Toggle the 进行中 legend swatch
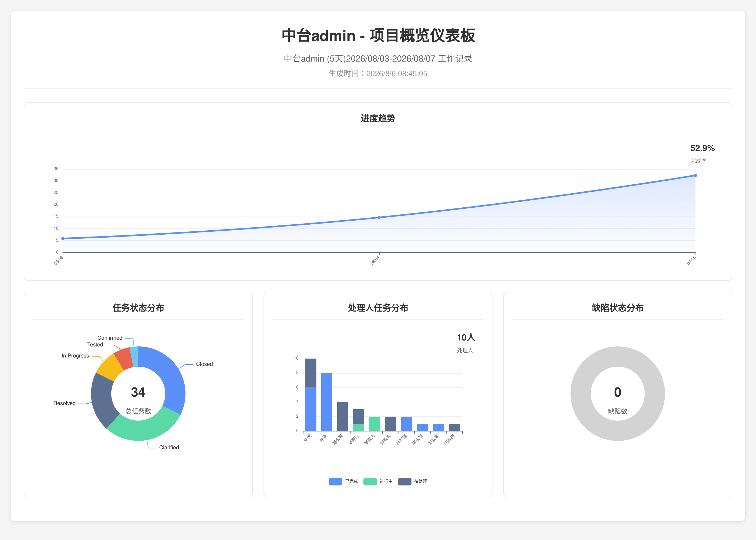The width and height of the screenshot is (756, 540). pos(370,481)
